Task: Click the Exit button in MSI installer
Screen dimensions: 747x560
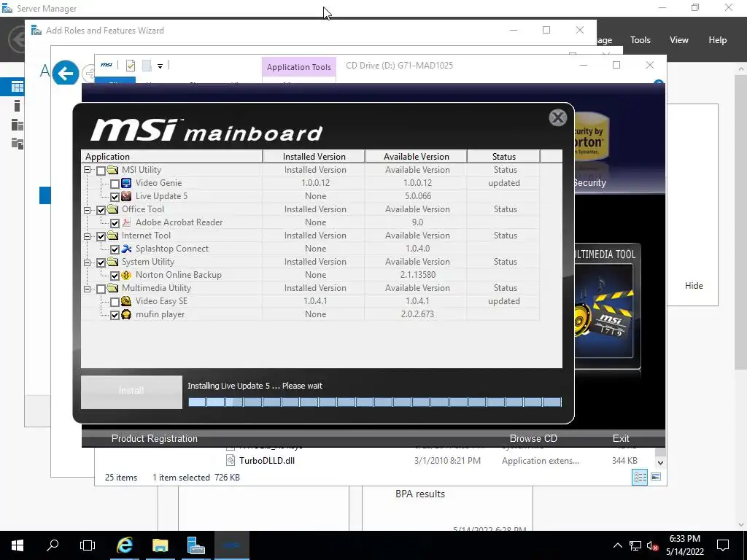Action: pos(621,438)
